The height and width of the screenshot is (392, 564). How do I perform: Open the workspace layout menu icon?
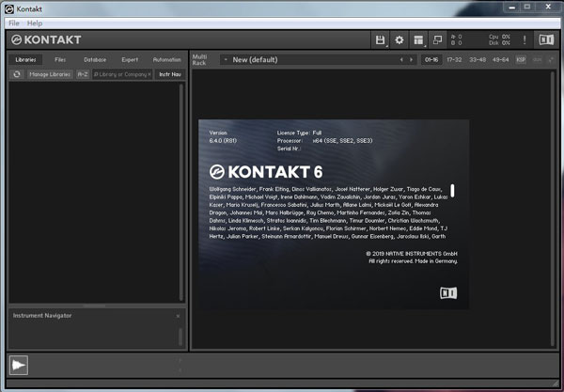click(418, 39)
